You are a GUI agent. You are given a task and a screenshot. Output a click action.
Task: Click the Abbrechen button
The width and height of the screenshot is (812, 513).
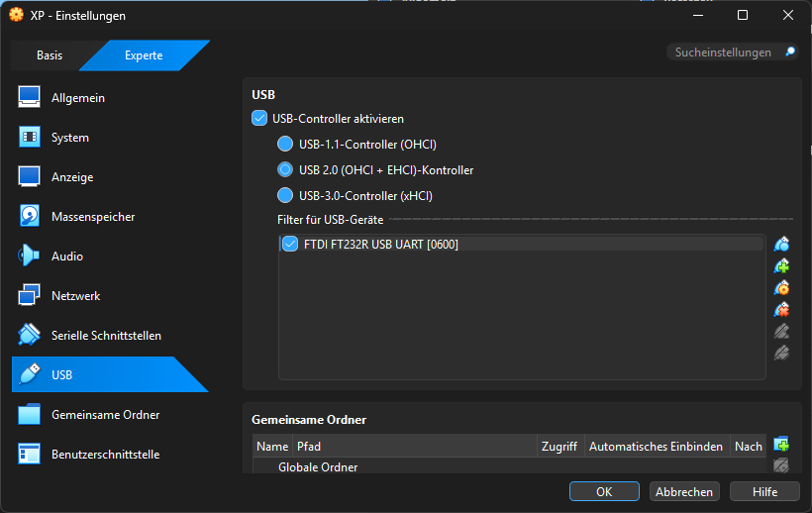[x=684, y=491]
